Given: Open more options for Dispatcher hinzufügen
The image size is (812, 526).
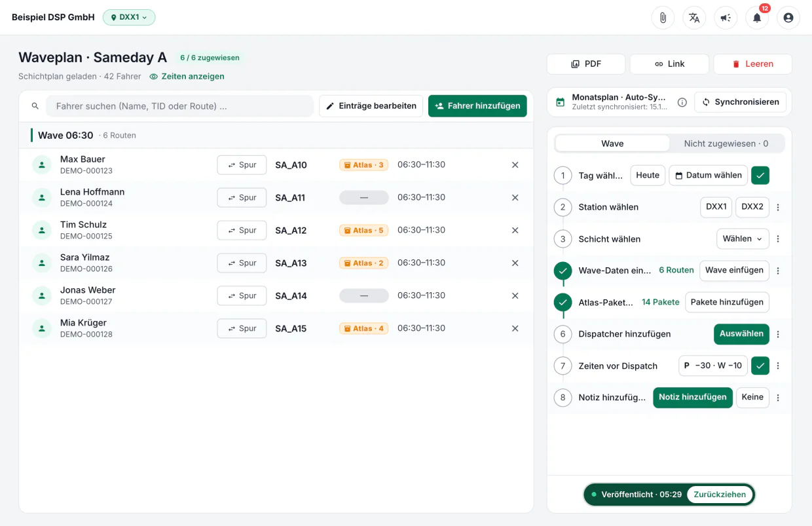Looking at the screenshot, I should [x=778, y=334].
